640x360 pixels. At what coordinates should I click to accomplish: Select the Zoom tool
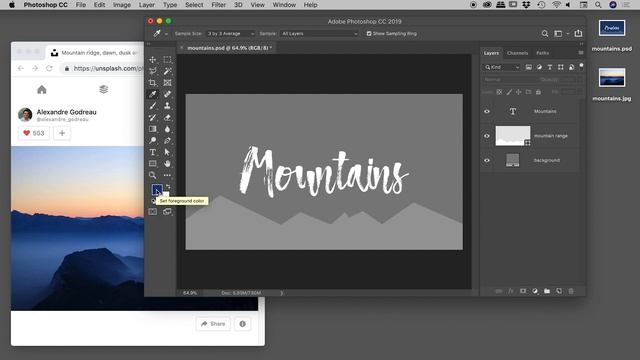click(153, 175)
